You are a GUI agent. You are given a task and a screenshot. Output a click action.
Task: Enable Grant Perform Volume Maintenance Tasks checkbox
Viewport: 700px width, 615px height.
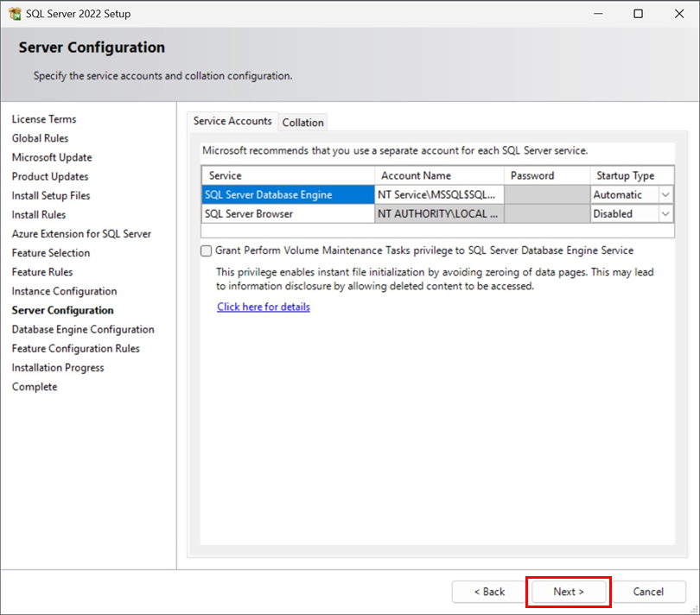206,250
